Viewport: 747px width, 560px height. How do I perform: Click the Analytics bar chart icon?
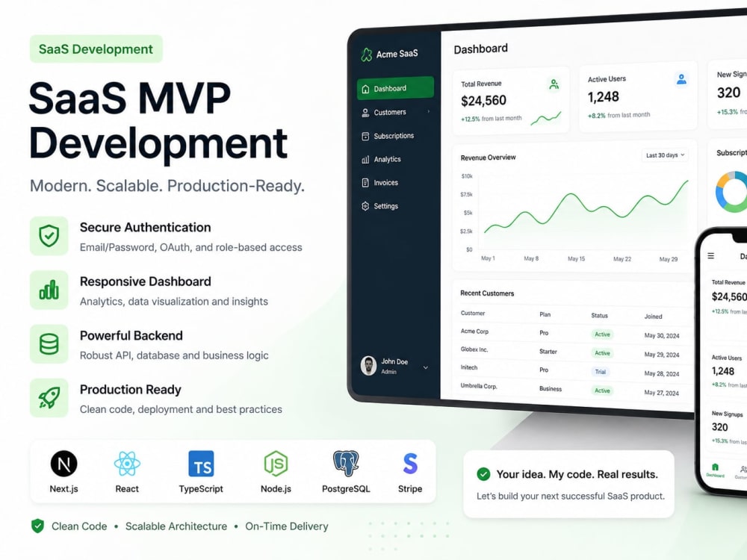tap(365, 160)
